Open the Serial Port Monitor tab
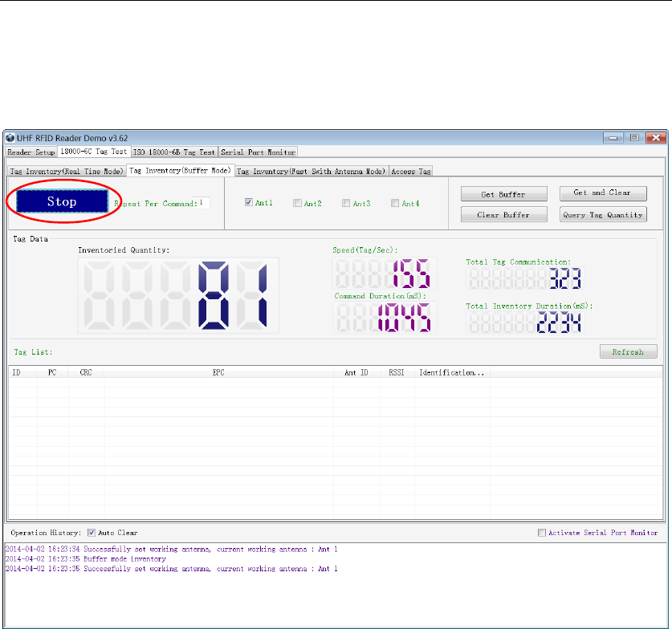The width and height of the screenshot is (672, 629). [258, 152]
